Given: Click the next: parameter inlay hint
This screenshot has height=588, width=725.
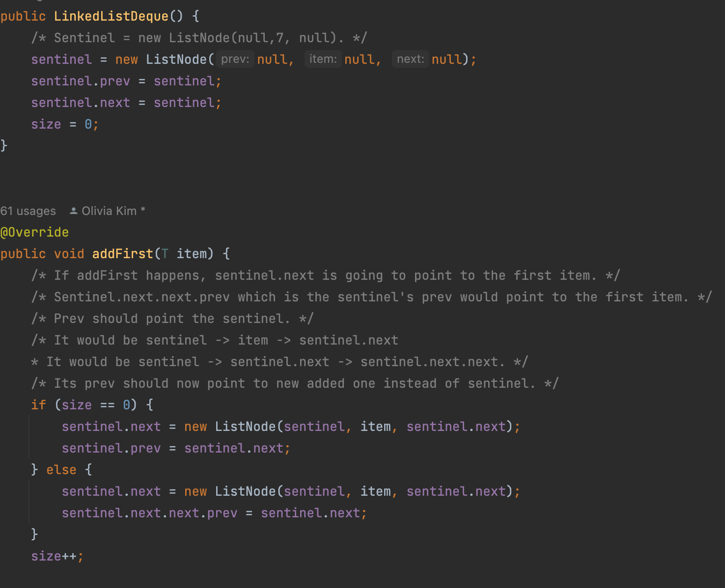Looking at the screenshot, I should [x=410, y=59].
